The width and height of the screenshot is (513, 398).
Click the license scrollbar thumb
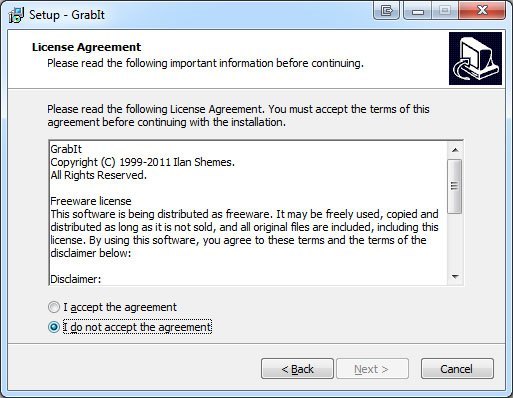coord(455,186)
